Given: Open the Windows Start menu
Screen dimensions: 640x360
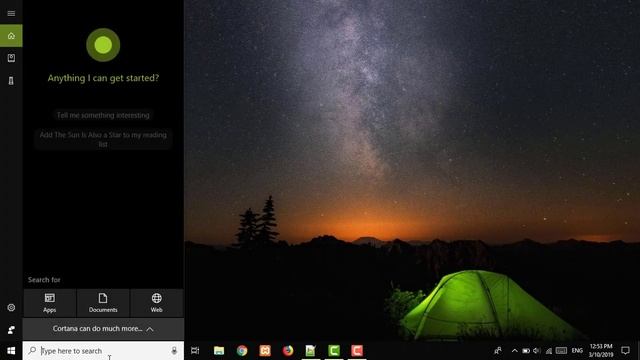Looking at the screenshot, I should tap(11, 351).
